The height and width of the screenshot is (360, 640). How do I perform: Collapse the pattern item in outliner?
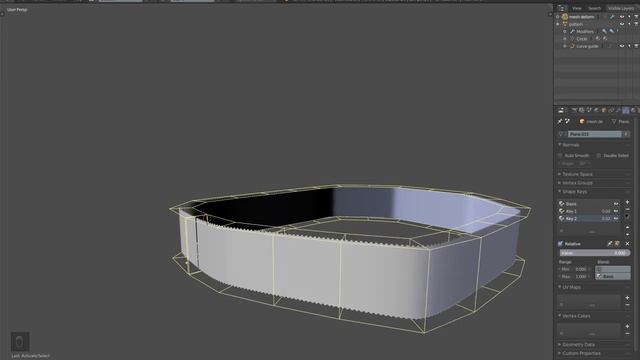click(558, 24)
